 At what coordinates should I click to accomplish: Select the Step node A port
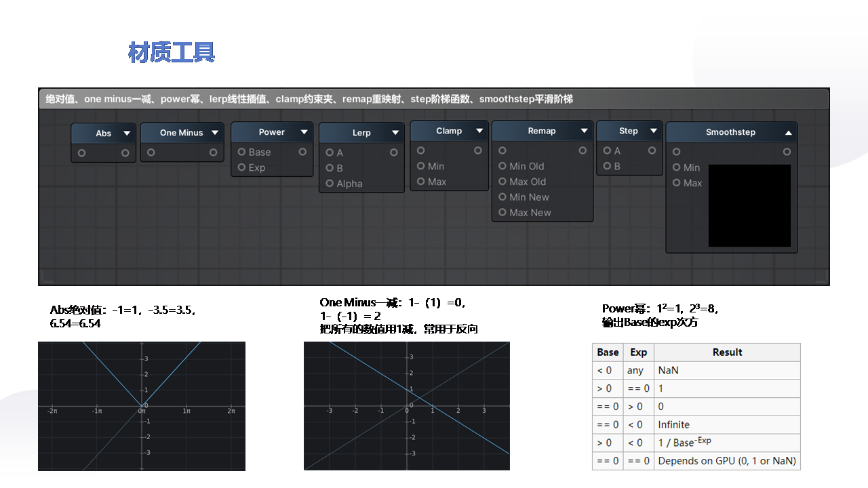tap(607, 150)
